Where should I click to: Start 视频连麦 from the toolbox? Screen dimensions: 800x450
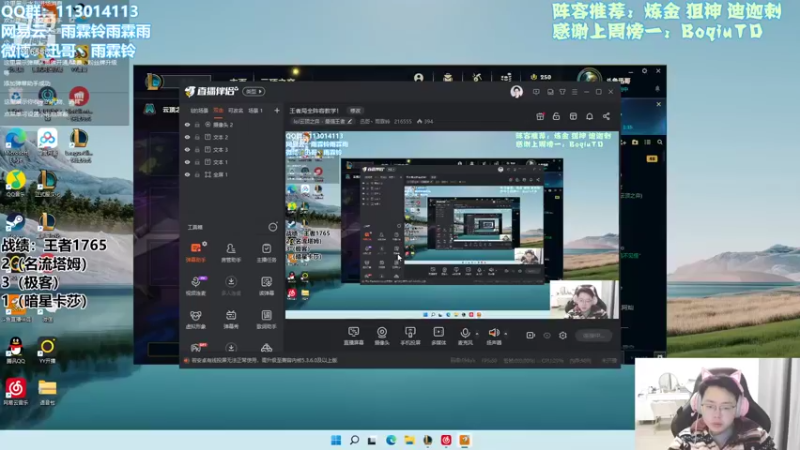coord(196,286)
